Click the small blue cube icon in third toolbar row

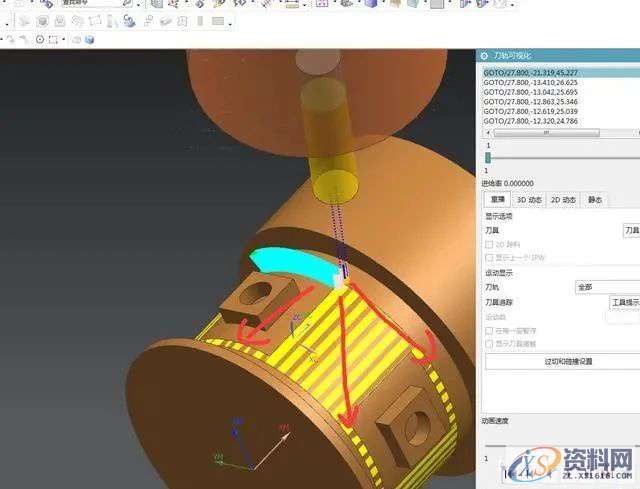88,40
